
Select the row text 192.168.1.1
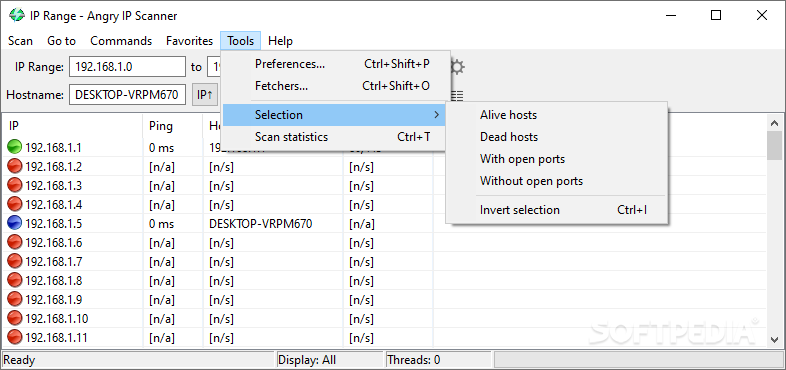(53, 148)
